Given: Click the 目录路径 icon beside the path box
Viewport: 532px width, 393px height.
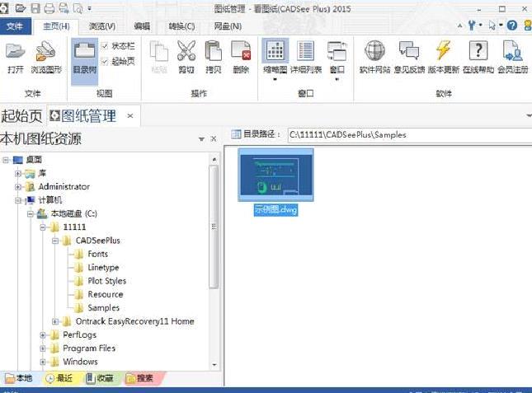Looking at the screenshot, I should [x=236, y=134].
